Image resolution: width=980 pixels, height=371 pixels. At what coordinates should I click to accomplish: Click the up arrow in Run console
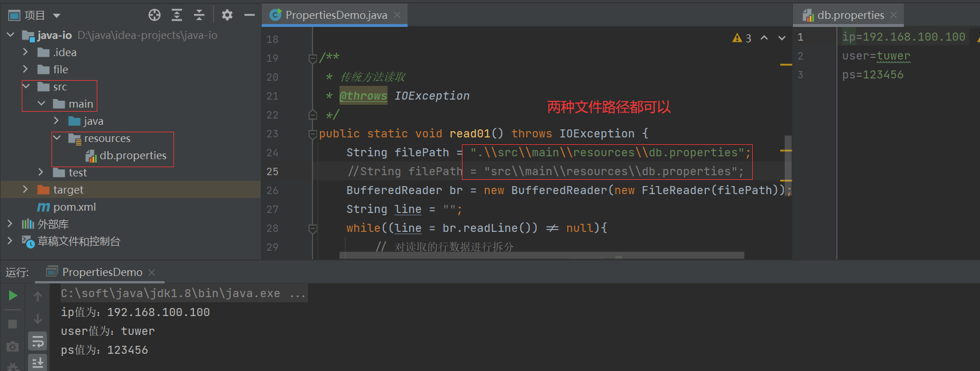tap(38, 296)
